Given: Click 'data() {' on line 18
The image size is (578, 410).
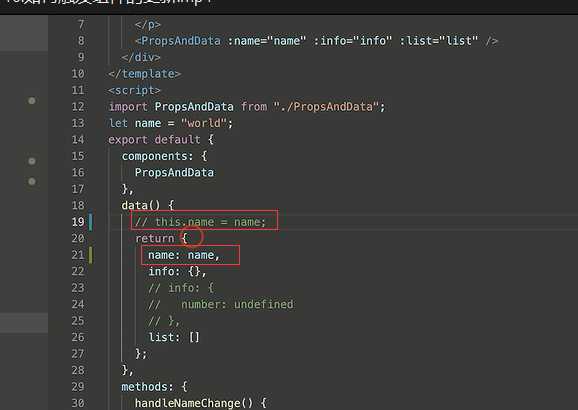Looking at the screenshot, I should (148, 205).
